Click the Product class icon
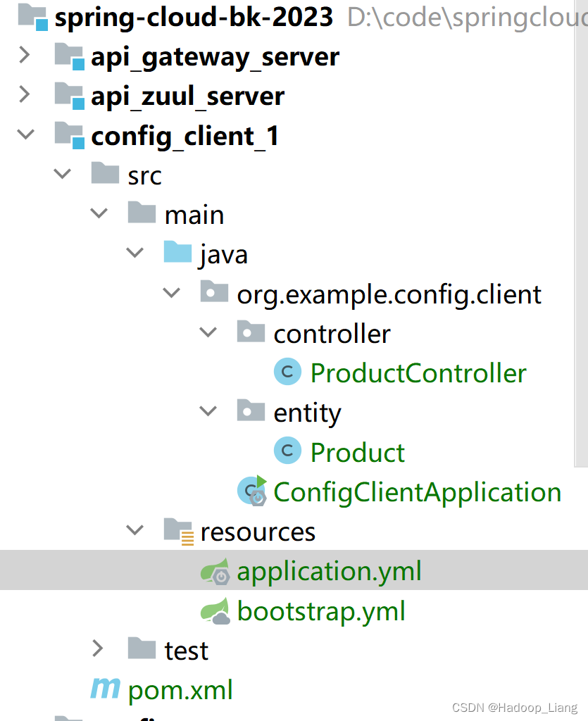Screen dimensions: 588x721 (x=287, y=451)
